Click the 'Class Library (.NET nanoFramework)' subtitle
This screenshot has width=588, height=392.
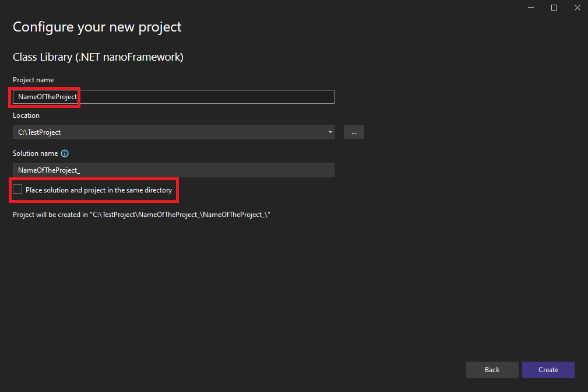(98, 57)
